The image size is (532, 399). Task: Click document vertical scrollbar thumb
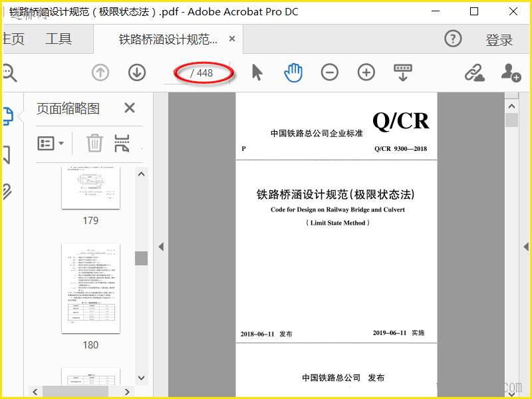pos(511,120)
